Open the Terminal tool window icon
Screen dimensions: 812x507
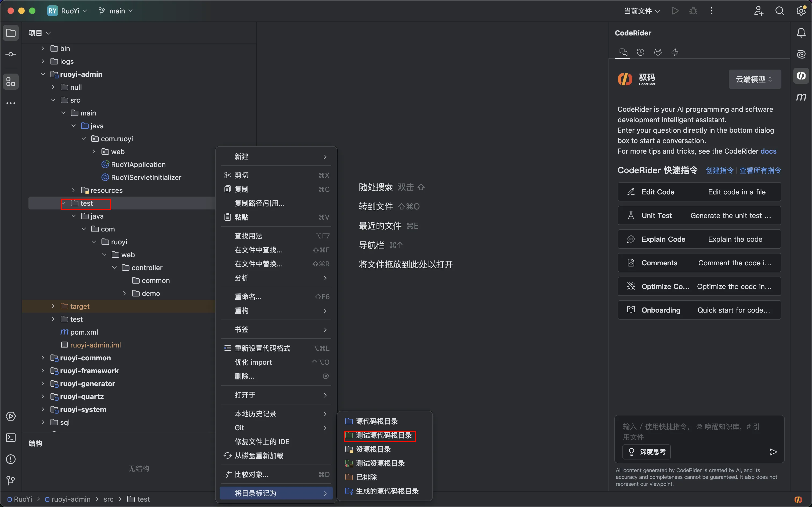pyautogui.click(x=11, y=438)
